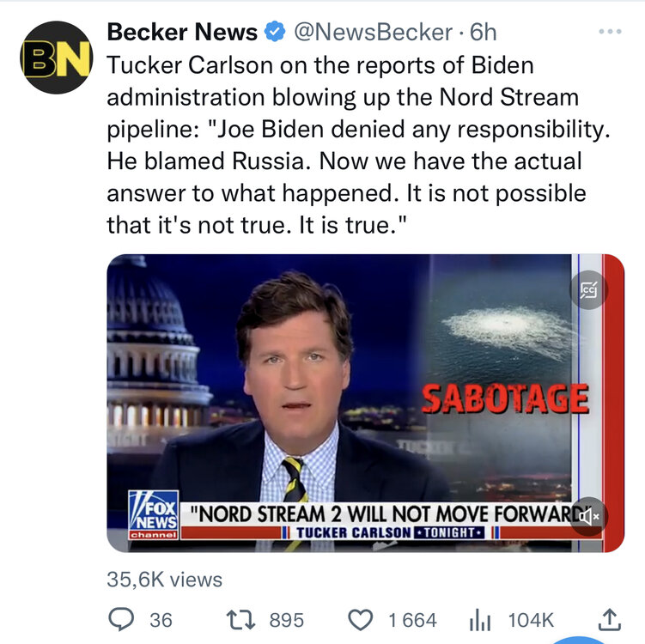Unmute the Tucker Carlson video
Image resolution: width=645 pixels, height=644 pixels.
tap(589, 516)
